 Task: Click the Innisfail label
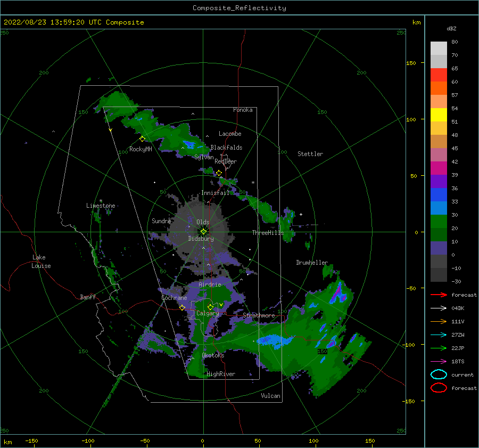coord(215,193)
